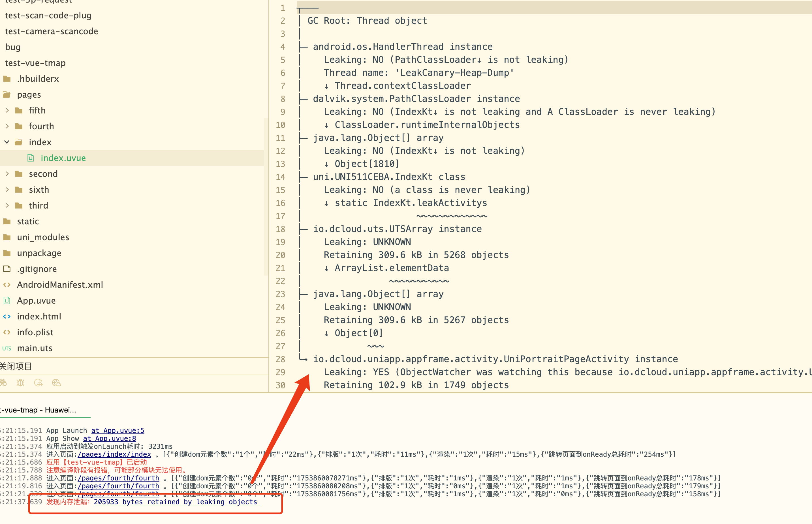Click the index.uvue file icon
The height and width of the screenshot is (524, 812).
point(31,158)
